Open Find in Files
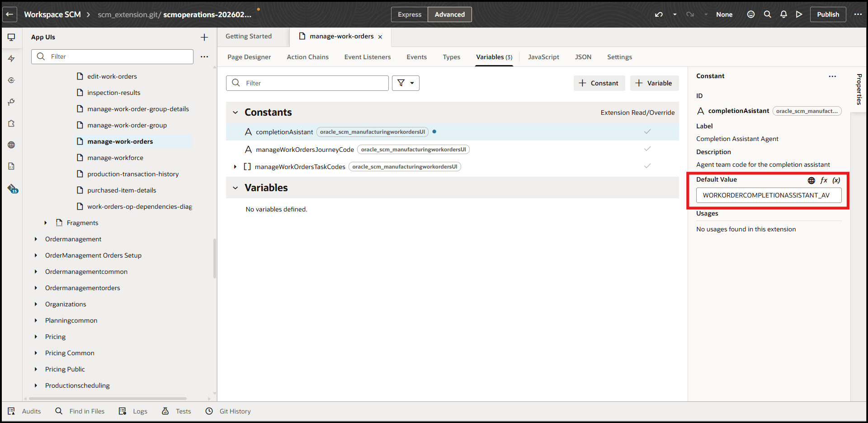 80,411
